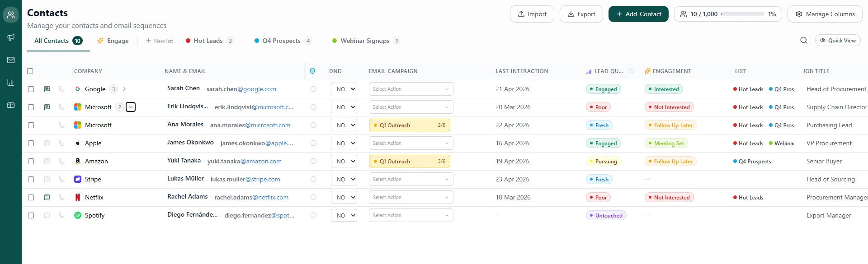Expand the Google company group chevron

[x=124, y=89]
